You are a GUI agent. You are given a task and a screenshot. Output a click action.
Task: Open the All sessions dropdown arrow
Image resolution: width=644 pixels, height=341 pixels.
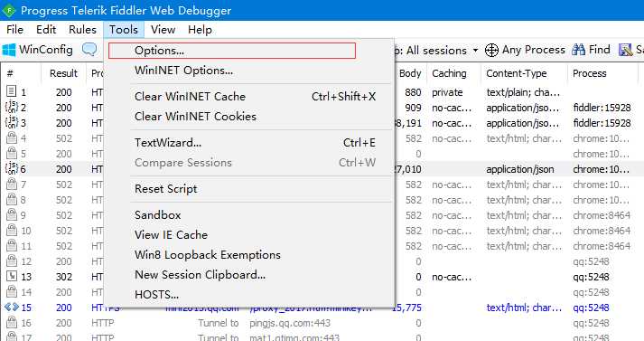click(x=475, y=50)
